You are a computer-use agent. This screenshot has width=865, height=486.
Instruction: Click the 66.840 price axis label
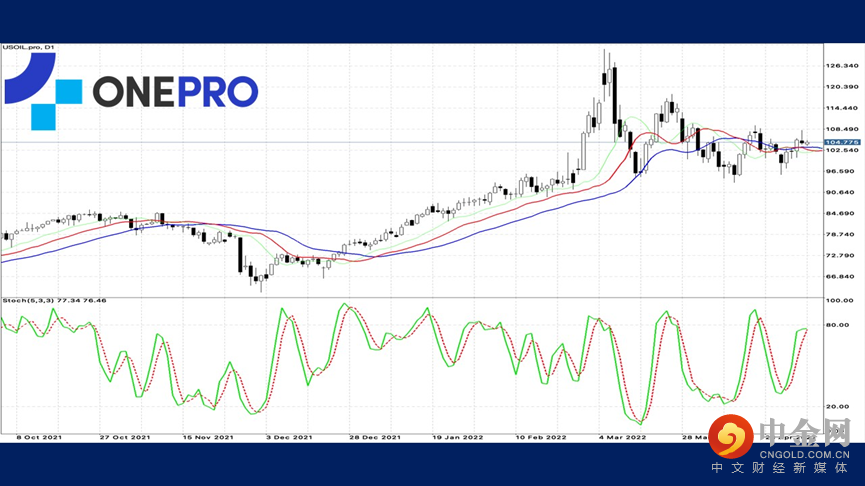pyautogui.click(x=842, y=276)
